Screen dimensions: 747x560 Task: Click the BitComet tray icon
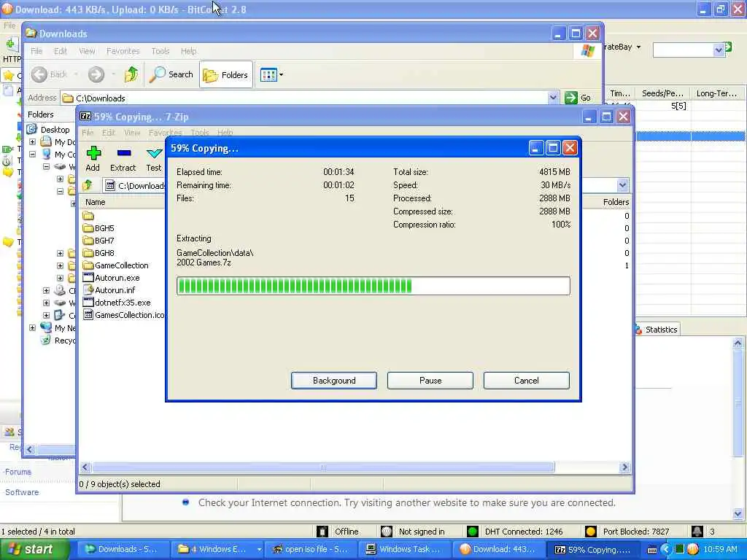point(693,550)
